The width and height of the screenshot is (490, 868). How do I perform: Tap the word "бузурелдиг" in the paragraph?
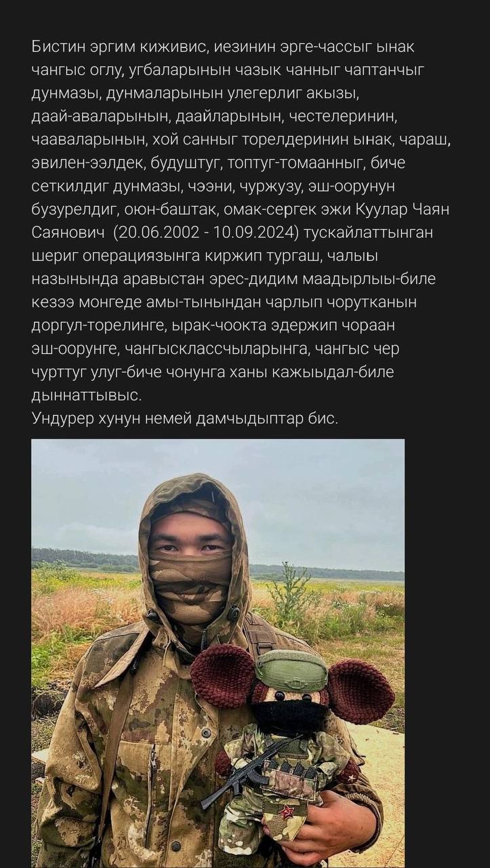pos(75,210)
